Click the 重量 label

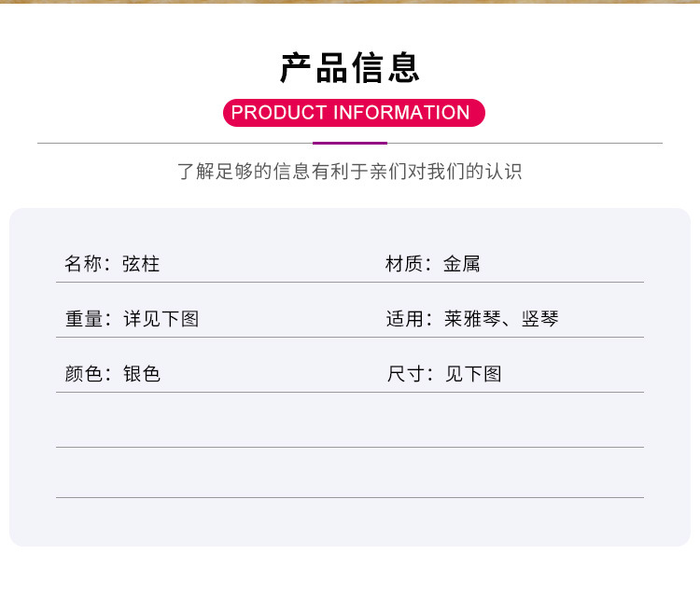(x=83, y=319)
